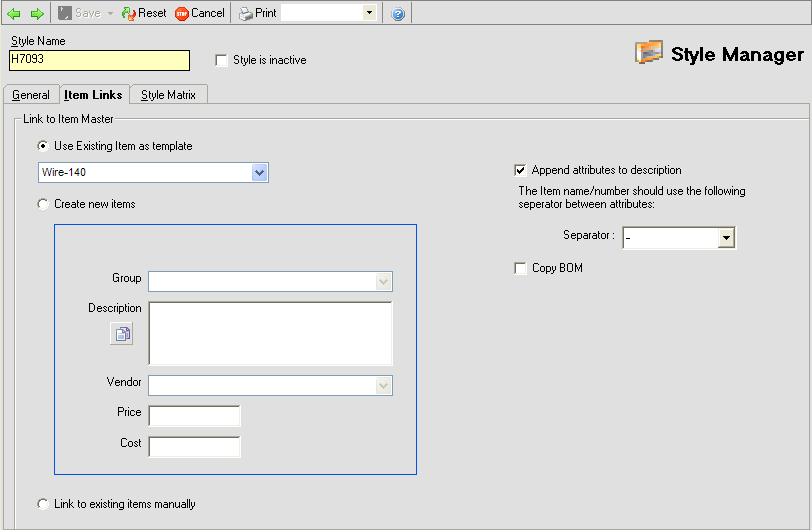Open the Save dropdown arrow
The height and width of the screenshot is (532, 812).
[x=110, y=14]
